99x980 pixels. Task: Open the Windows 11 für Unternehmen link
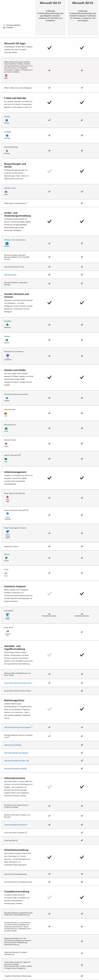tap(15, 240)
